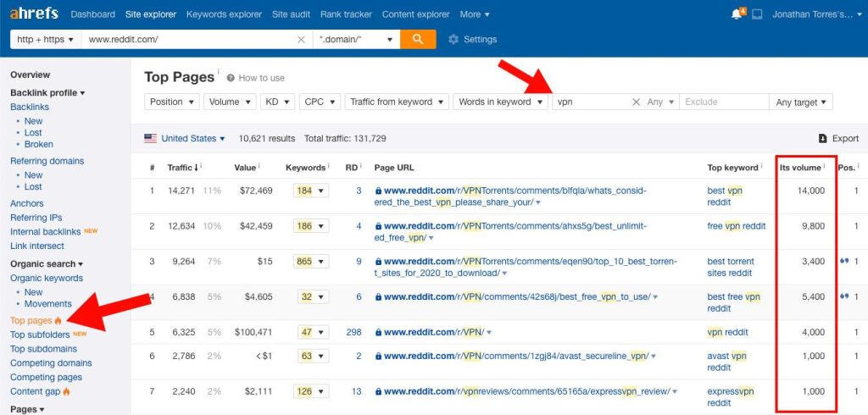Image resolution: width=868 pixels, height=415 pixels.
Task: Click the info icon next to Its volume
Action: click(824, 165)
